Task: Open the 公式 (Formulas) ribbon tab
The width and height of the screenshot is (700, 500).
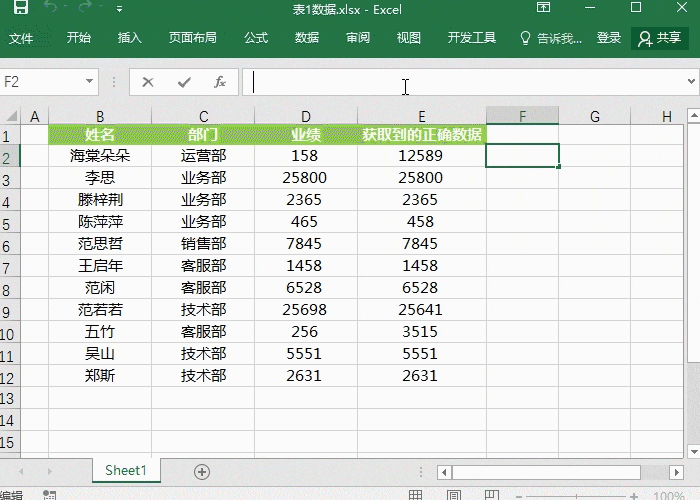Action: pos(256,38)
